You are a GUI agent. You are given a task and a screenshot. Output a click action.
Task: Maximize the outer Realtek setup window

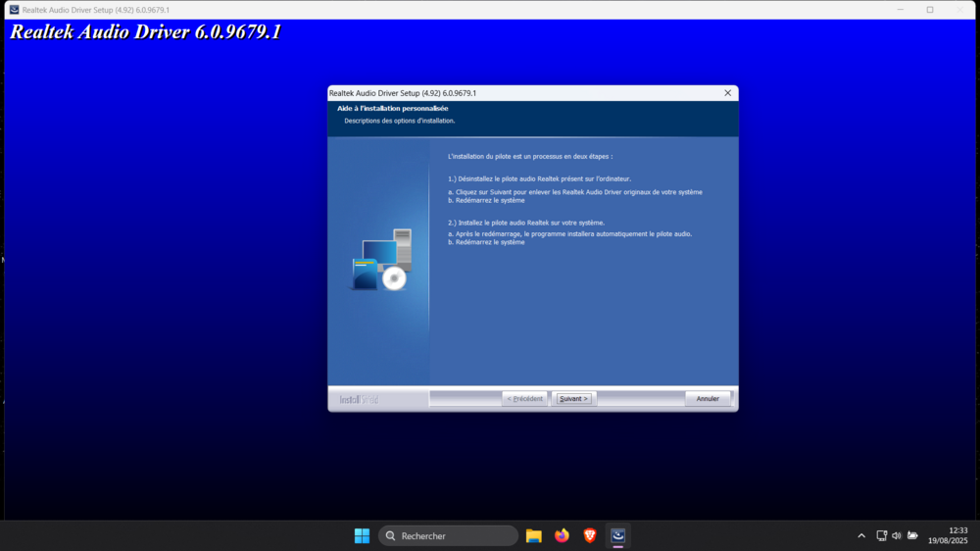point(930,10)
